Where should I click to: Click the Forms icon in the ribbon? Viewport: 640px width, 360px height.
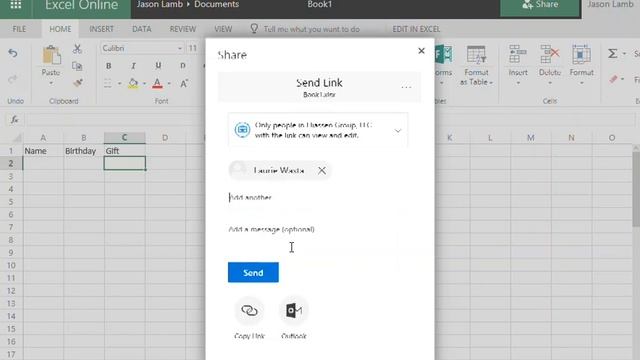click(x=443, y=55)
